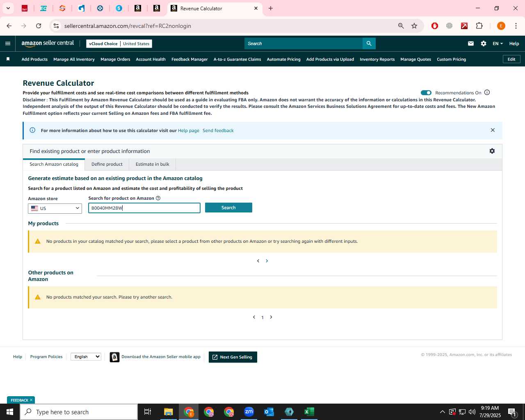Click the Recommendations info circle icon
This screenshot has height=420, width=525.
pyautogui.click(x=487, y=92)
